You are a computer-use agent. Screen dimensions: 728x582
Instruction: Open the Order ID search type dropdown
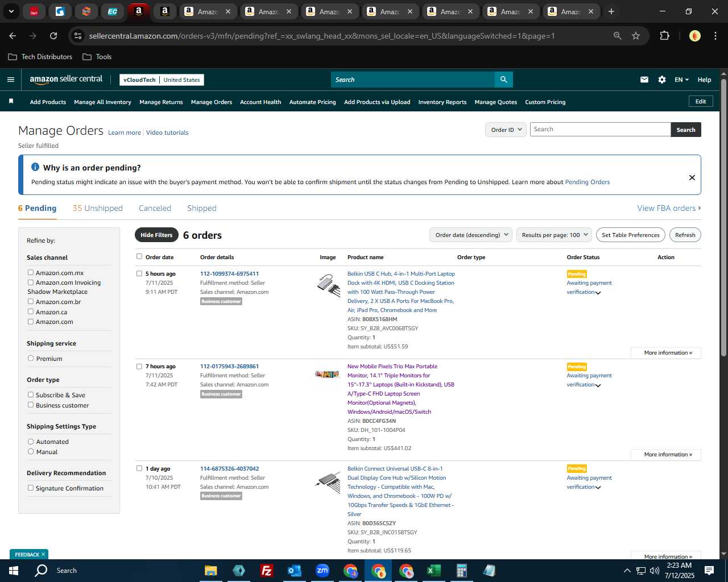point(506,130)
